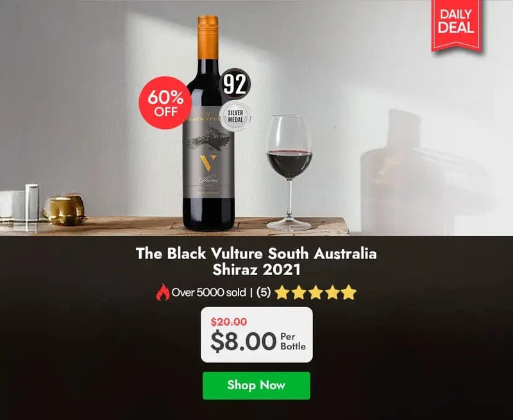The height and width of the screenshot is (420, 513).
Task: Click the fifth yellow rating star
Action: [x=349, y=292]
